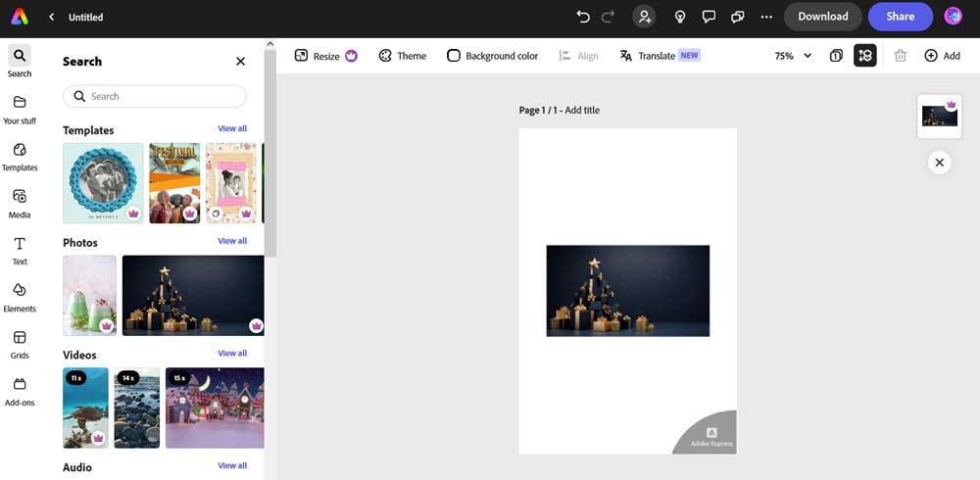The width and height of the screenshot is (980, 480).
Task: Close the Search panel with X
Action: [240, 61]
